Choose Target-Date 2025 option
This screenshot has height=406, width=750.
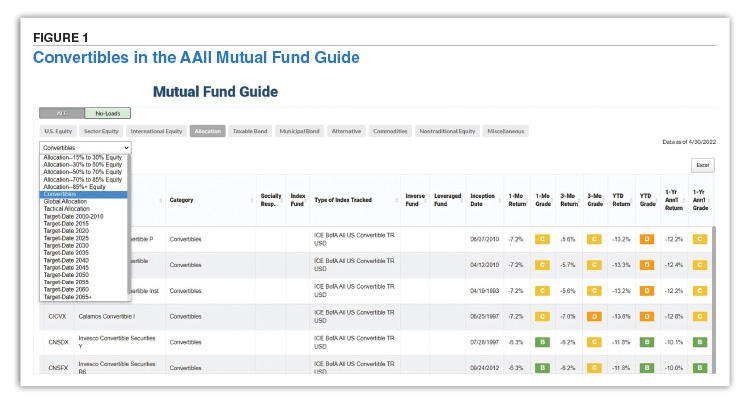[83, 238]
